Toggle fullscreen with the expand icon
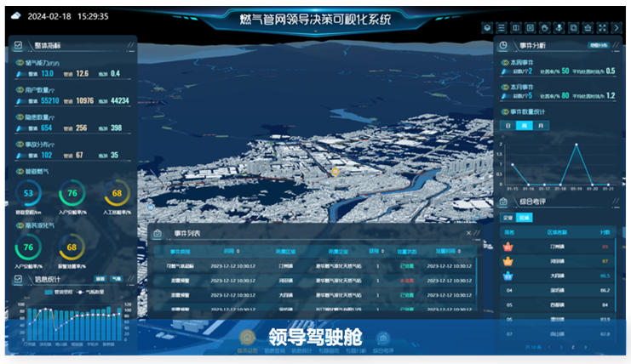Image resolution: width=631 pixels, height=364 pixels. 604,27
